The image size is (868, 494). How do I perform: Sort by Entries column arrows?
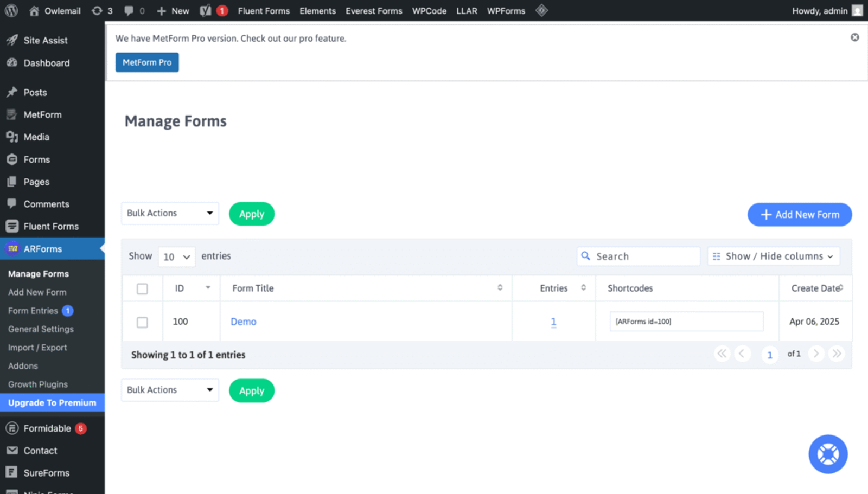(x=584, y=288)
